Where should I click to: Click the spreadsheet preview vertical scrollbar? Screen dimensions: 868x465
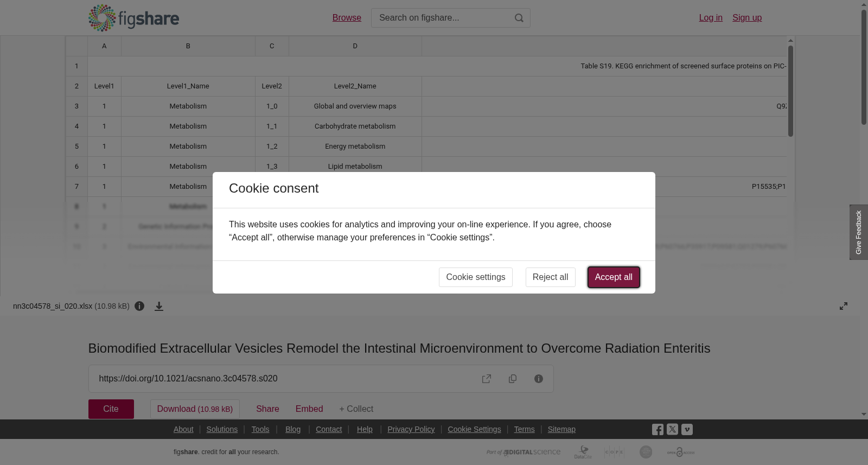pos(790,91)
